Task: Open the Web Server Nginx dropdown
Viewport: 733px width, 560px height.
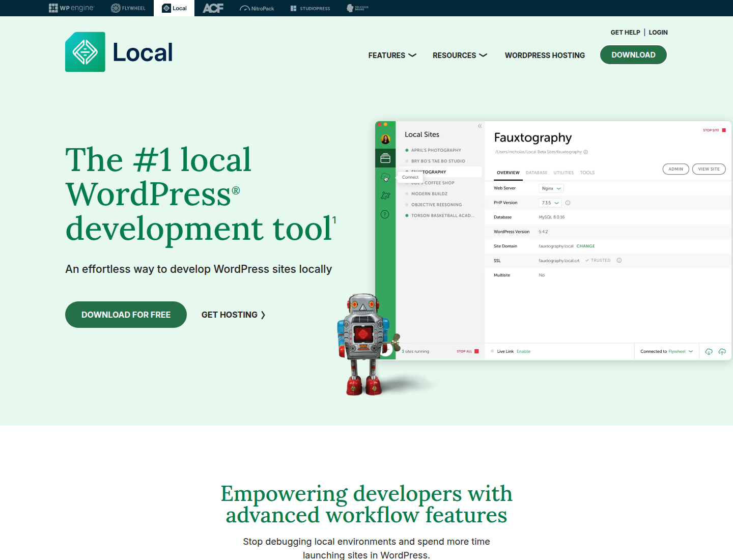Action: [551, 188]
